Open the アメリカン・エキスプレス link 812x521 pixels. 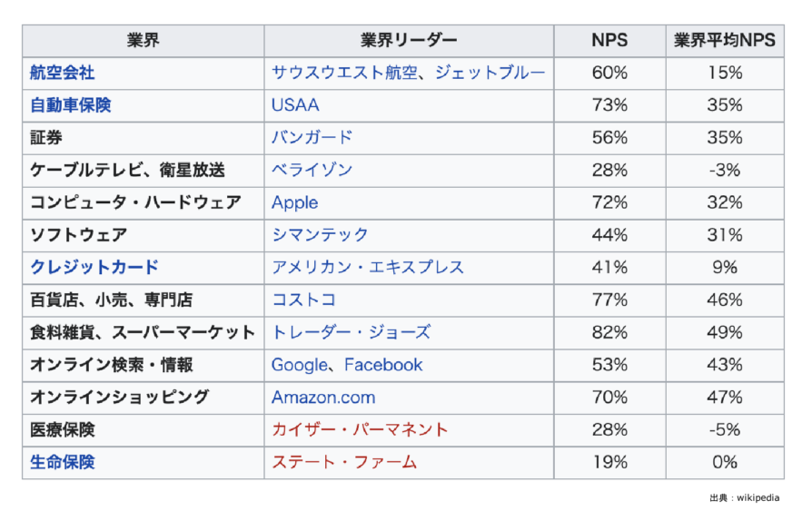click(x=368, y=267)
